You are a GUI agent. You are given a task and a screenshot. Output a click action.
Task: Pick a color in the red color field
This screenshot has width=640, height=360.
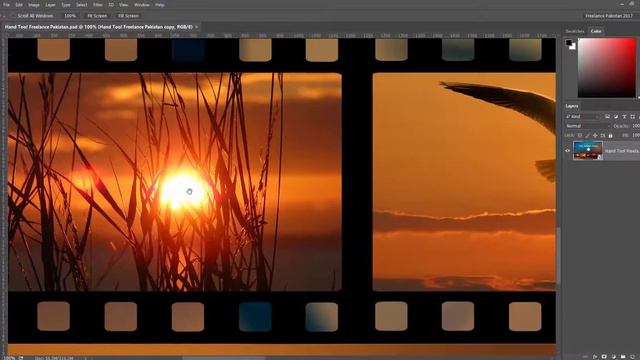coord(607,68)
